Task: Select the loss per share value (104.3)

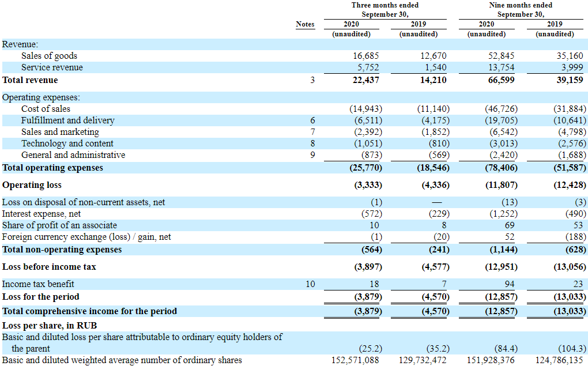Action: [x=572, y=349]
